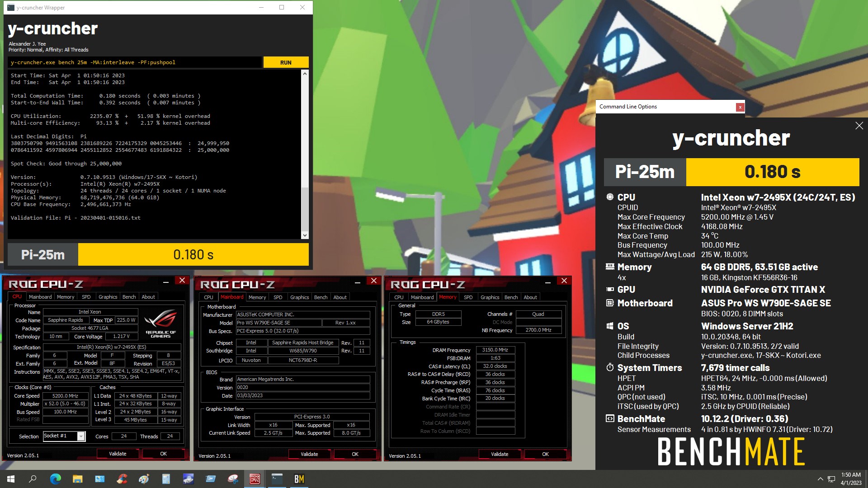Open the Windows Start menu
The width and height of the screenshot is (868, 488).
11,479
